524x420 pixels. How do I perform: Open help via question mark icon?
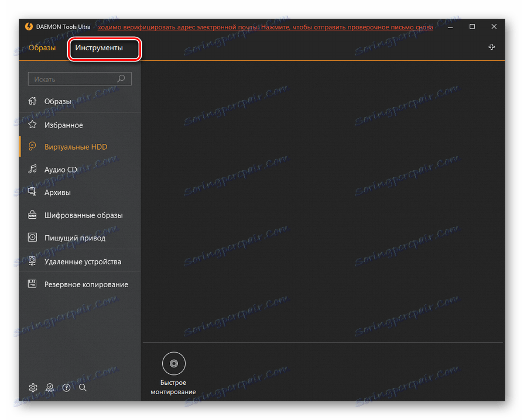pos(66,387)
